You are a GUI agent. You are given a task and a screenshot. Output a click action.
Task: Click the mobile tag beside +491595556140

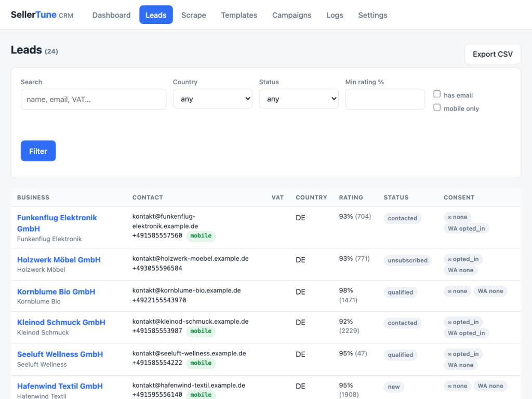click(x=201, y=395)
